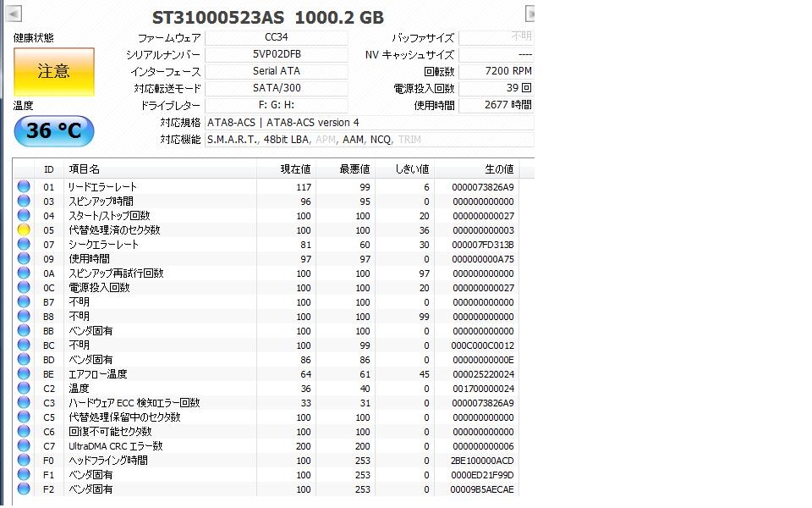Click the ID column header
812x508 pixels.
tap(49, 169)
